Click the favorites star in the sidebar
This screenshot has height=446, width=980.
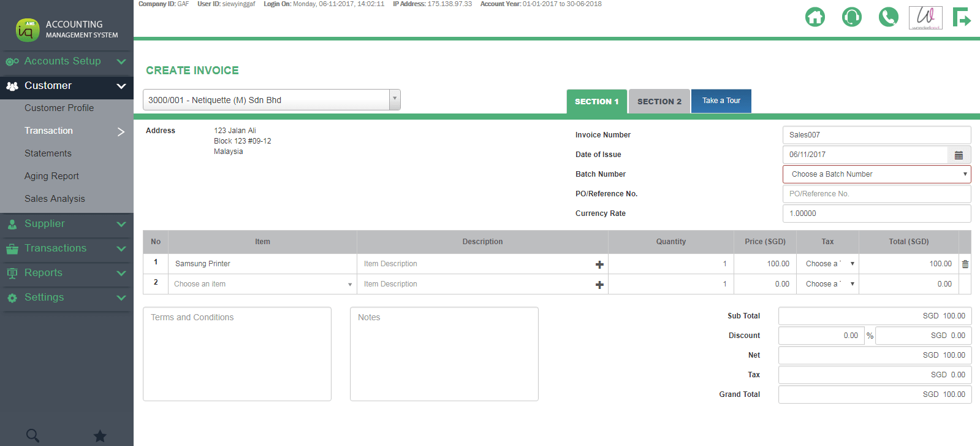100,436
